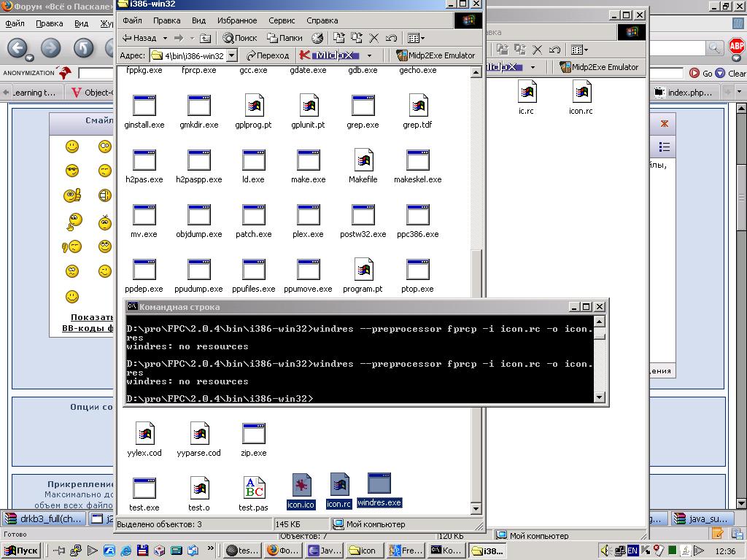The width and height of the screenshot is (747, 560).
Task: Expand the address bar dropdown in i386-win32
Action: click(232, 55)
